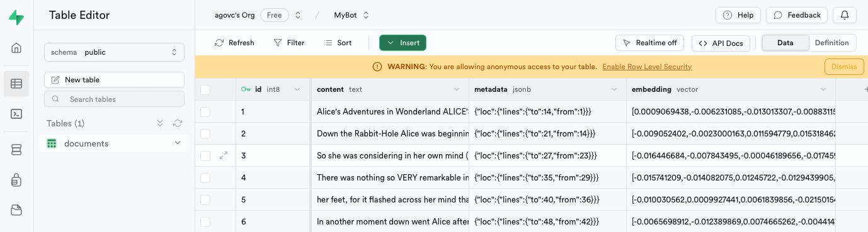Open the content column header dropdown
Viewport: 868px width, 232px height.
coord(457,89)
